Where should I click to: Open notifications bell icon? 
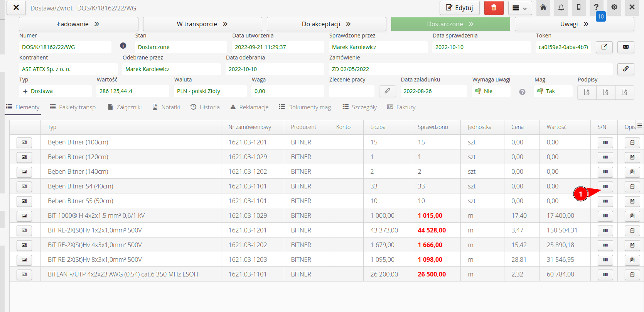point(561,7)
